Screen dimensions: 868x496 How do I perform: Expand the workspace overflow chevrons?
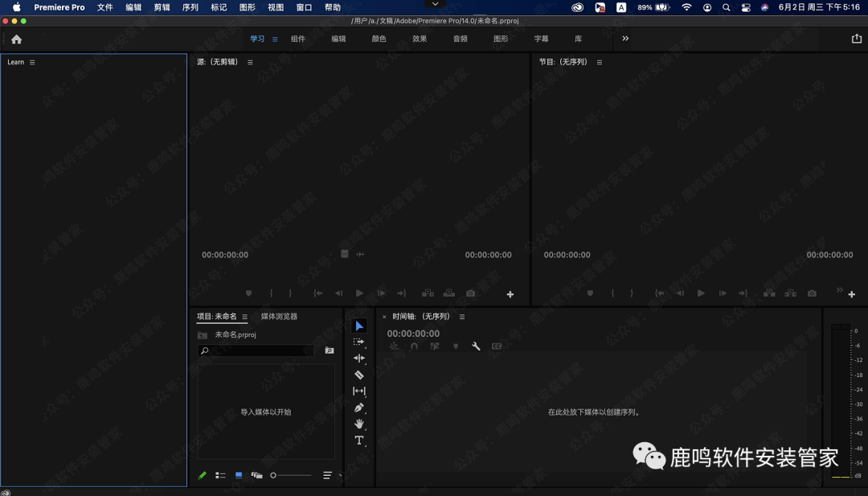tap(625, 39)
